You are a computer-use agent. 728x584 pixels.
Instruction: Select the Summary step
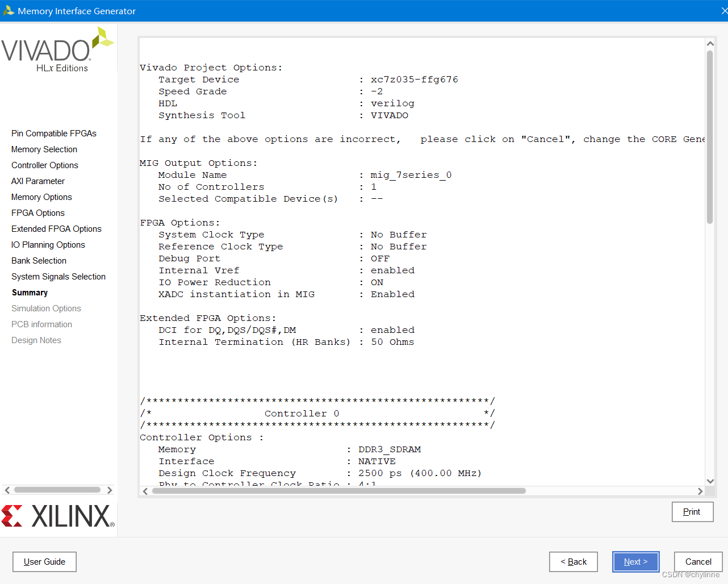pos(30,293)
